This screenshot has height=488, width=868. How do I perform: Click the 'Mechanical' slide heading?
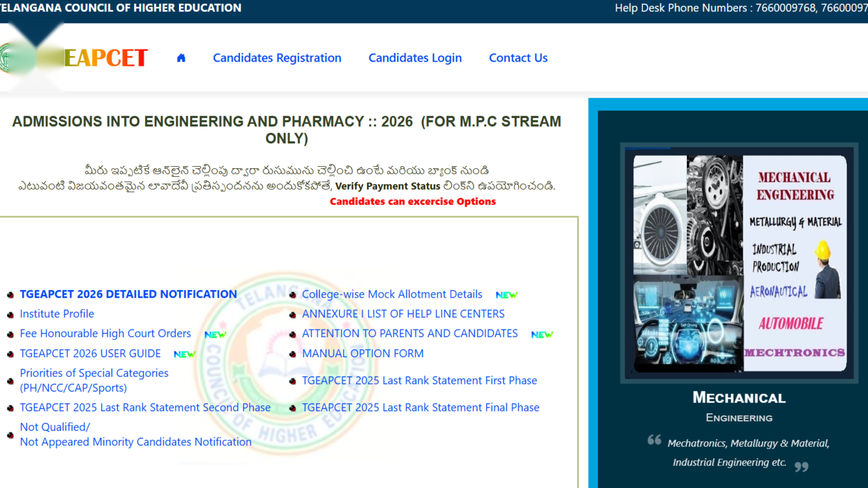coord(739,398)
